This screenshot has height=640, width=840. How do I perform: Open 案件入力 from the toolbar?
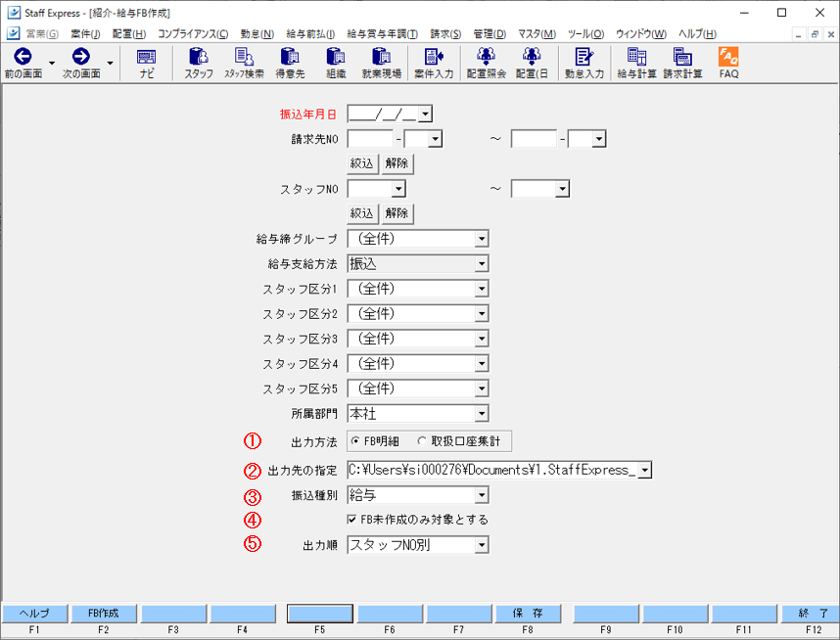(434, 63)
